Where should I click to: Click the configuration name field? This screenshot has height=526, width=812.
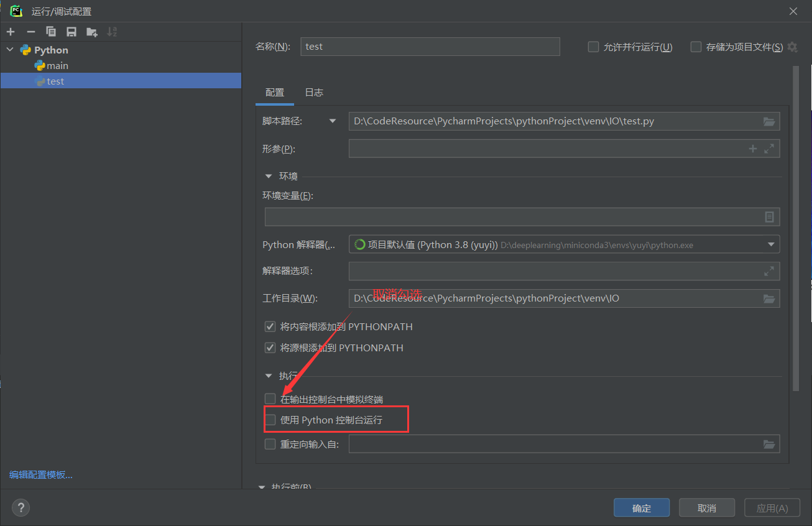(430, 47)
